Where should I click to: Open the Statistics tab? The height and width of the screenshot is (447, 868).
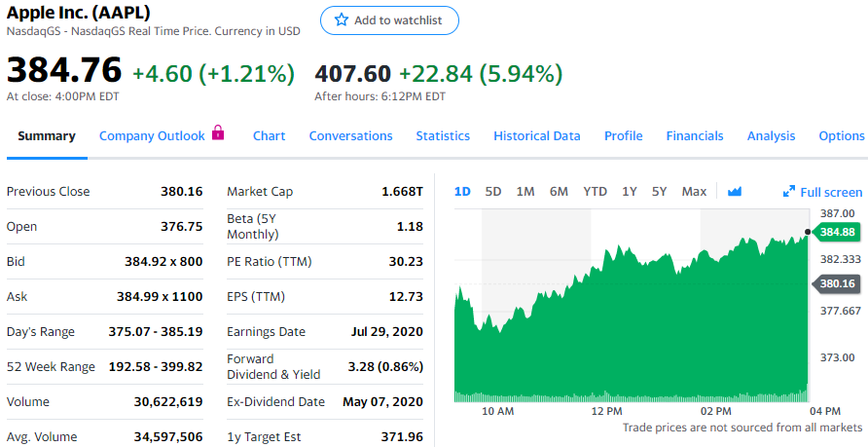pyautogui.click(x=443, y=136)
